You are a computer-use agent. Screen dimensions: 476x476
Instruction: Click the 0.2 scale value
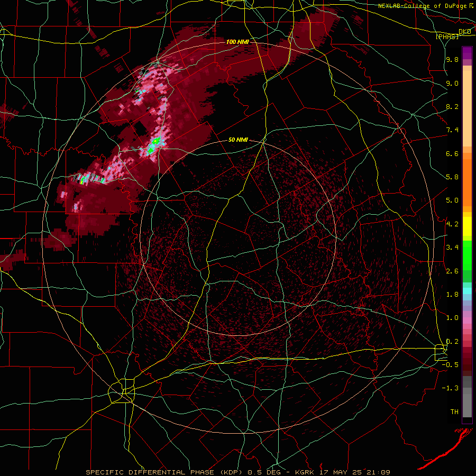pyautogui.click(x=452, y=342)
